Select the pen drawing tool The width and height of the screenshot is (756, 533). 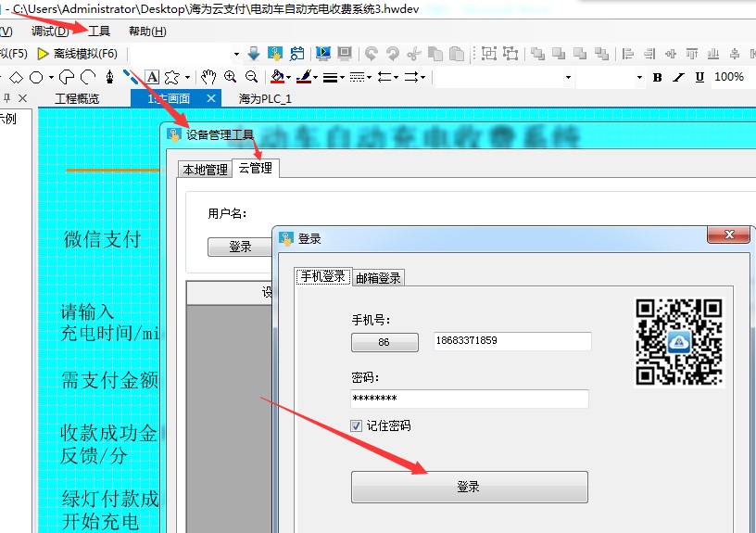(x=109, y=77)
